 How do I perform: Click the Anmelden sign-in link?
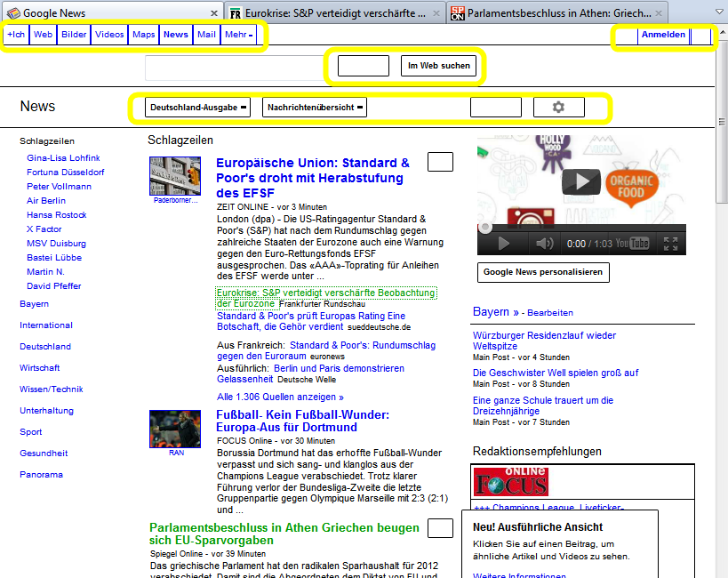coord(663,35)
